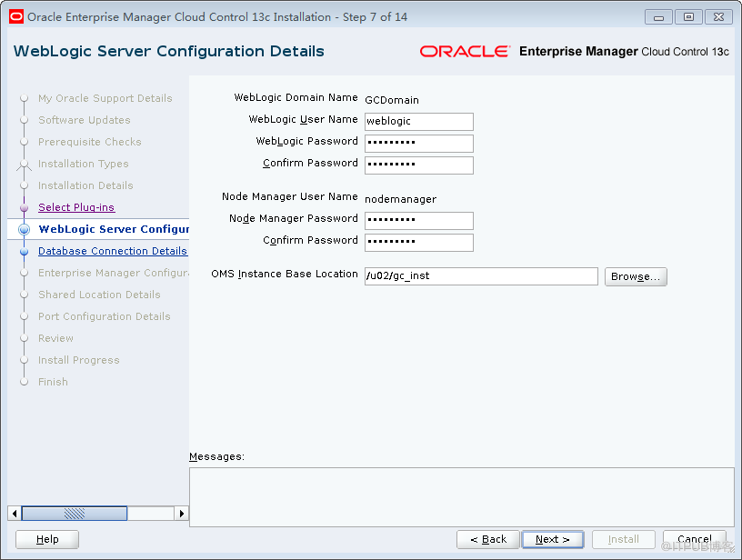The width and height of the screenshot is (742, 560).
Task: Click the Node Manager User Name label
Action: point(289,196)
